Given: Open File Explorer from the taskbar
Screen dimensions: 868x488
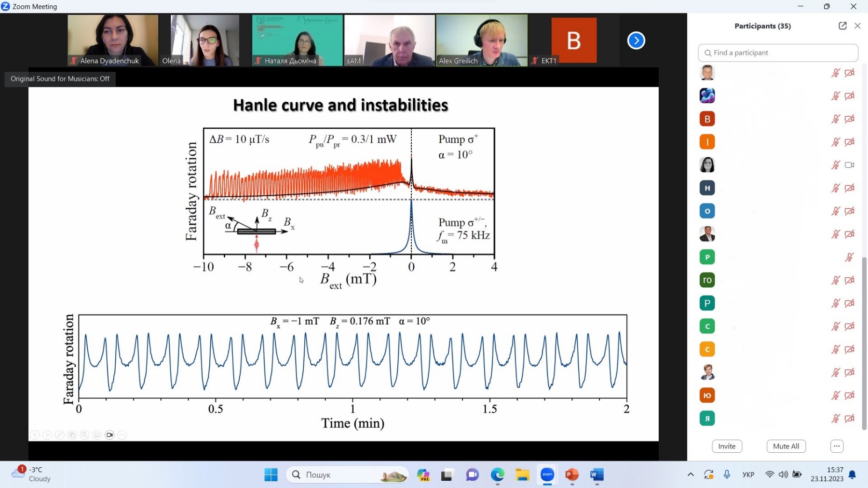Looking at the screenshot, I should (x=522, y=475).
